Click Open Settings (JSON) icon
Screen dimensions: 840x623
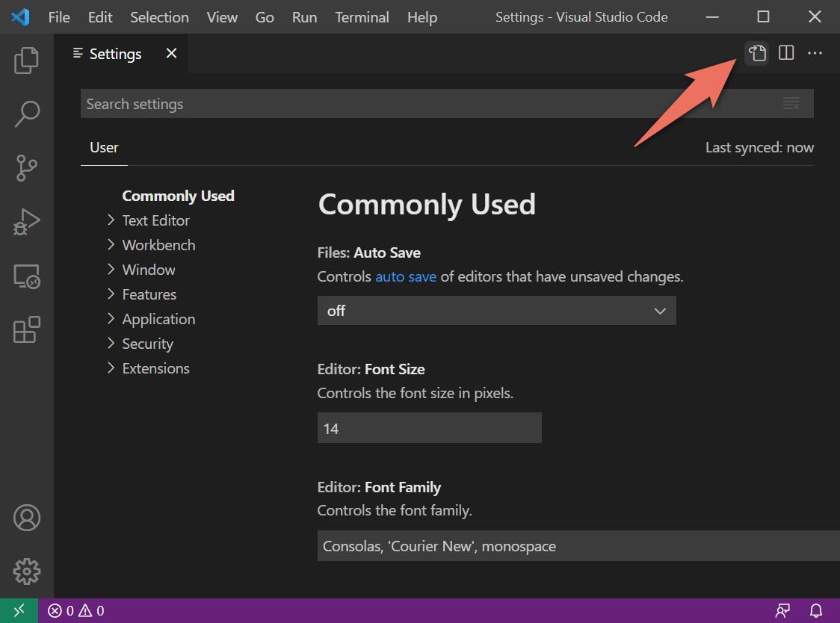coord(757,53)
